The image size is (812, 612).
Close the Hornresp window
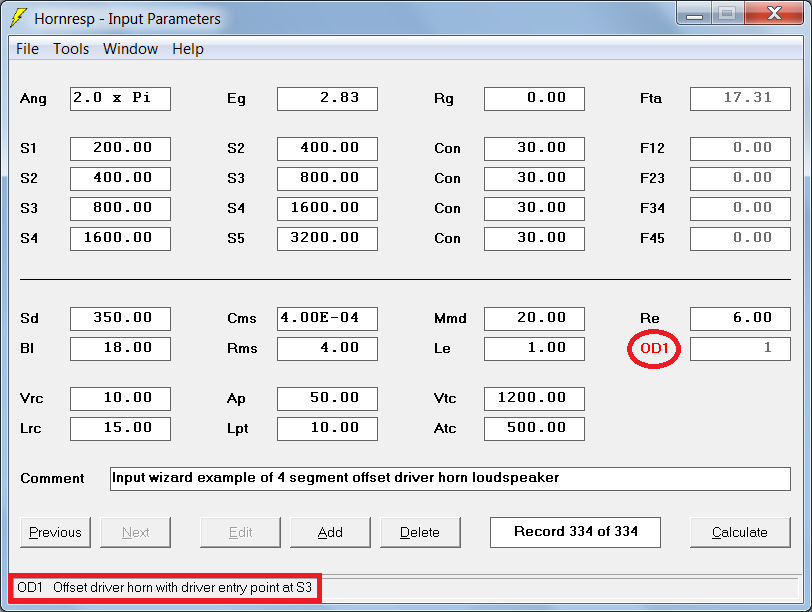pos(774,14)
